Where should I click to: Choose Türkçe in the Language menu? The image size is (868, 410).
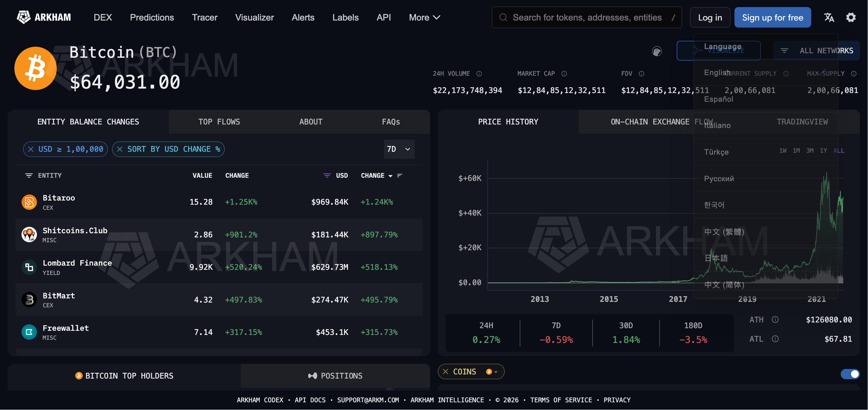click(x=766, y=152)
